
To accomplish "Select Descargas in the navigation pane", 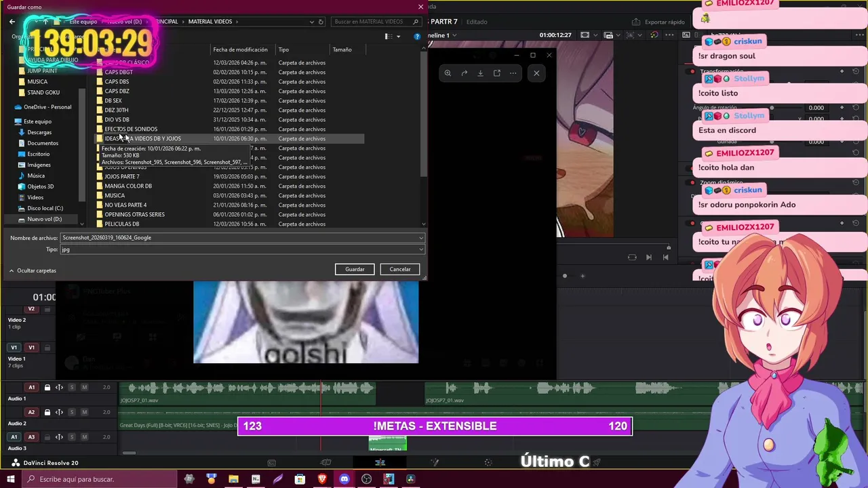I will click(39, 132).
